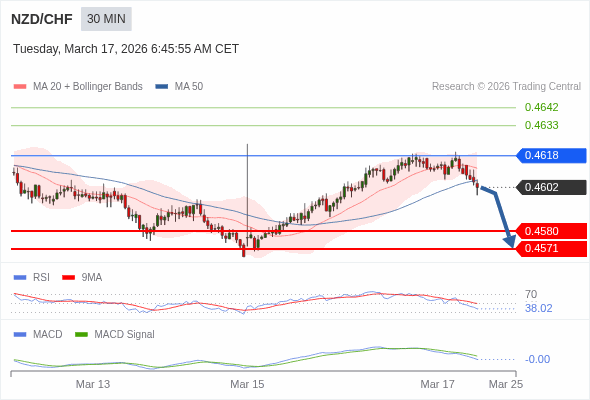Click the 0.4633 resistance level label
590x400 pixels.
[541, 125]
